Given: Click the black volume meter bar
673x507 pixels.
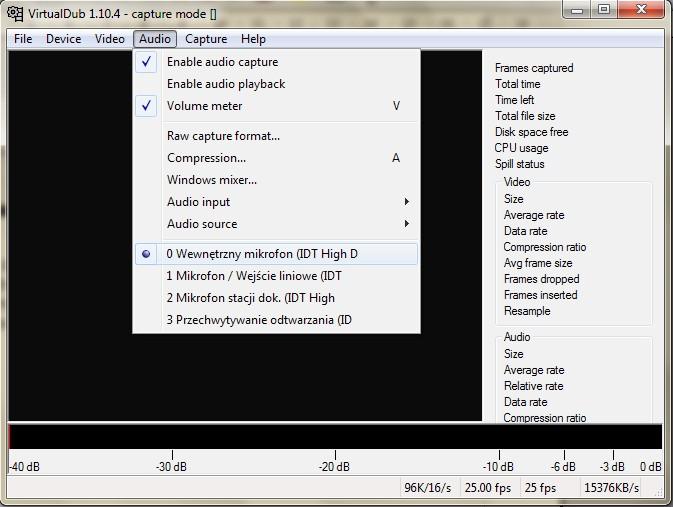Looking at the screenshot, I should [x=335, y=437].
